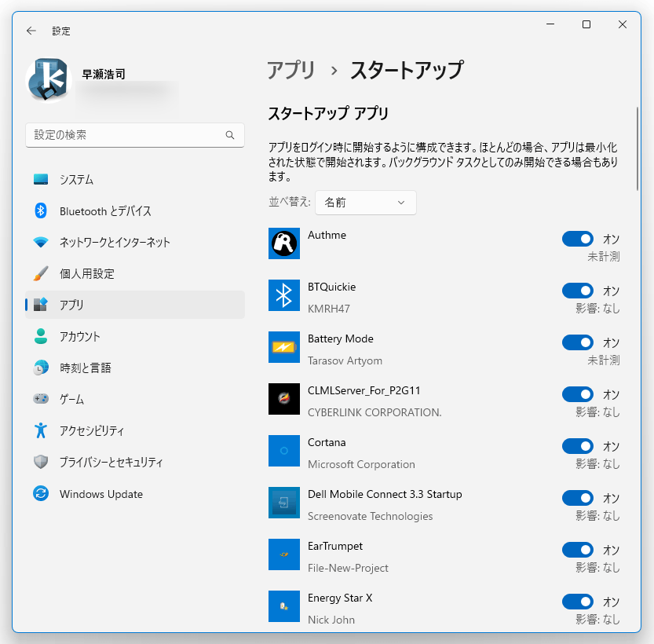Turn off EarTrumpet startup toggle

[578, 550]
